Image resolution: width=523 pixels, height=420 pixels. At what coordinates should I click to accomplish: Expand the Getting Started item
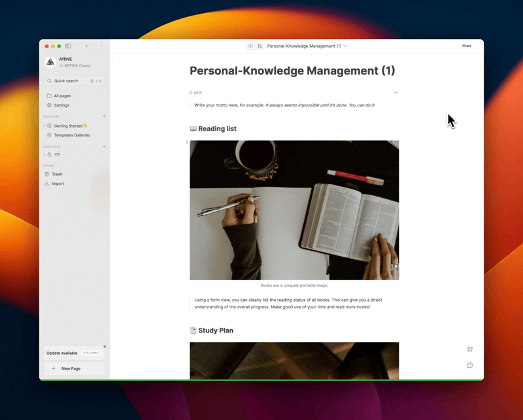44,125
